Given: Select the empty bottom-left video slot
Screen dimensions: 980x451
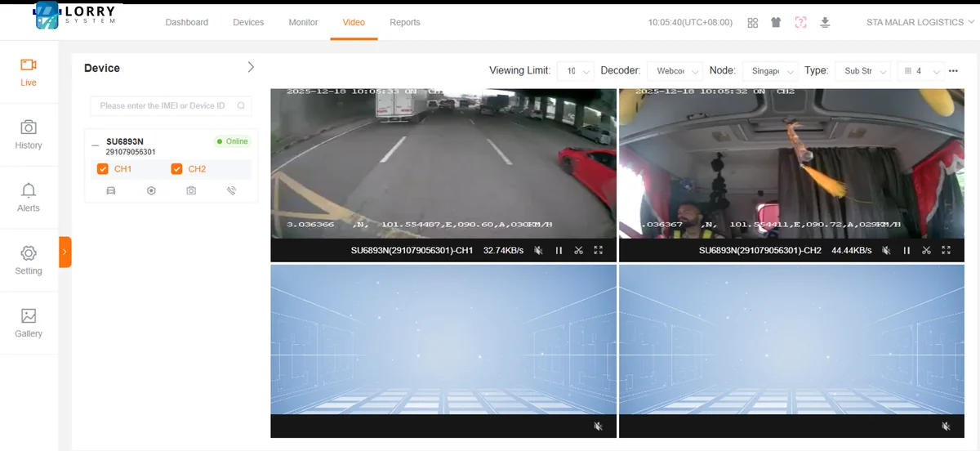Looking at the screenshot, I should [443, 339].
